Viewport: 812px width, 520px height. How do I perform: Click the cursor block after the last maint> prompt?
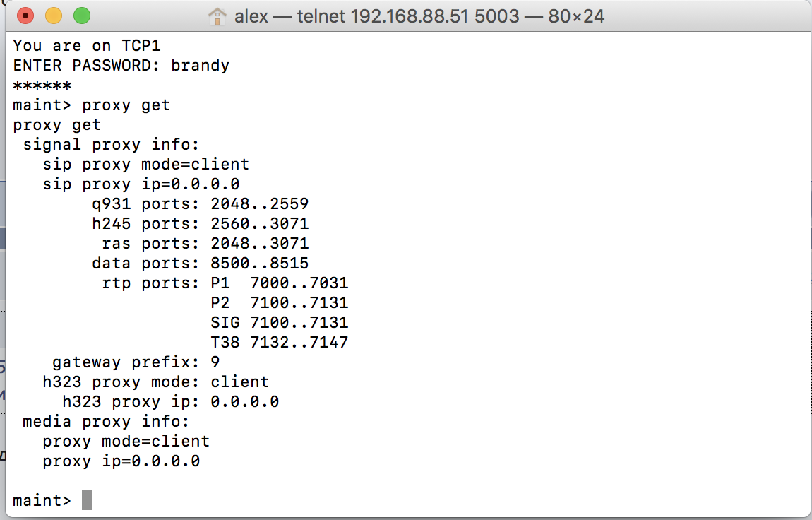point(87,500)
